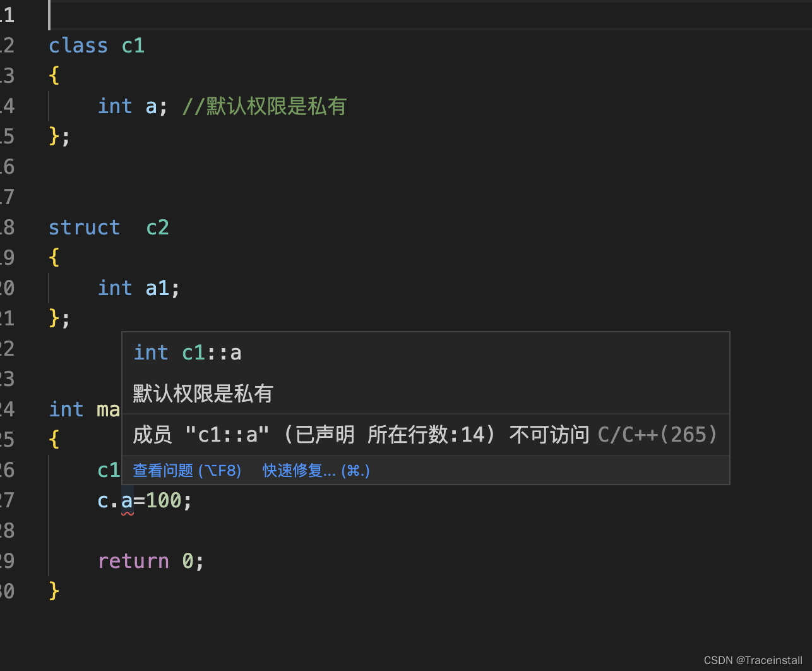
Task: Click the 'int' keyword before a1
Action: tap(115, 288)
